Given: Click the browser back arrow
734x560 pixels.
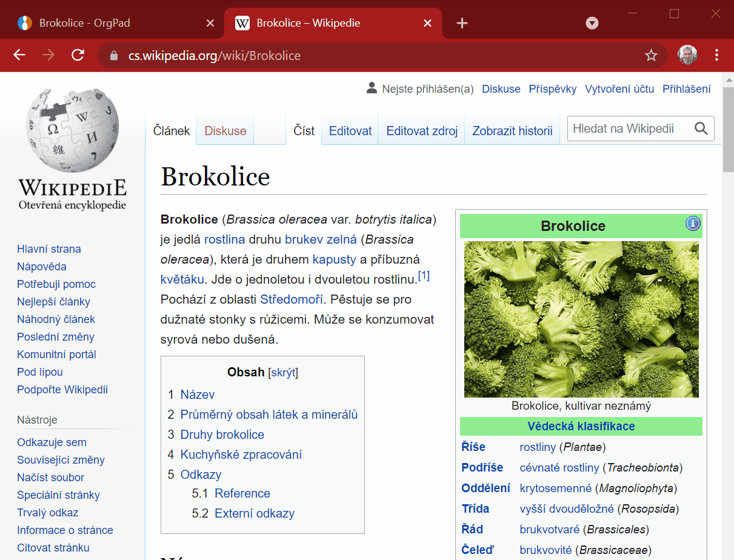Looking at the screenshot, I should pos(19,55).
